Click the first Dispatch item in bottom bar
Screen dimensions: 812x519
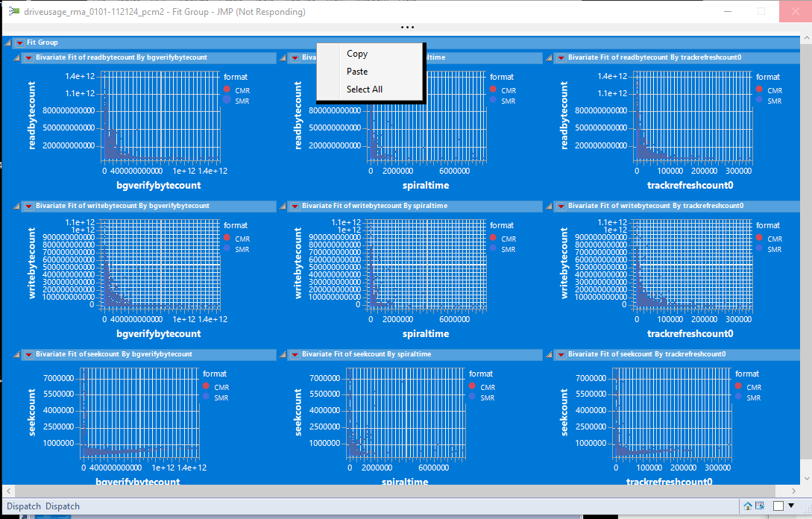click(x=23, y=506)
